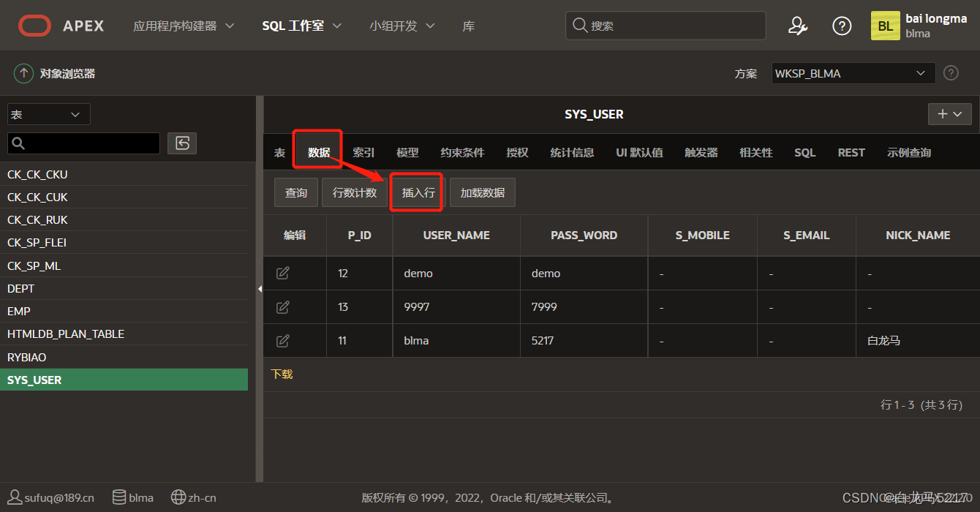Select the CK_CK_CKU table

coord(124,174)
